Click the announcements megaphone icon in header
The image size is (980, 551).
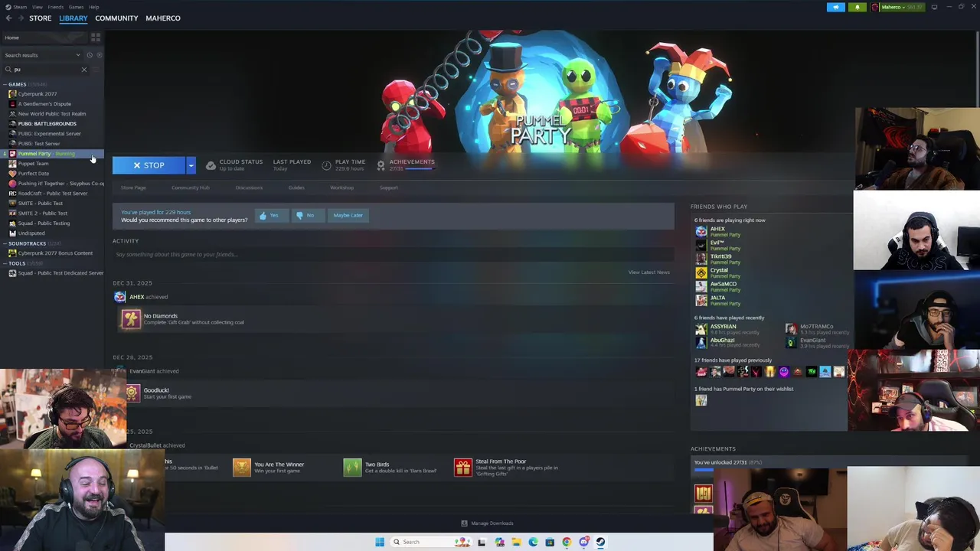836,8
